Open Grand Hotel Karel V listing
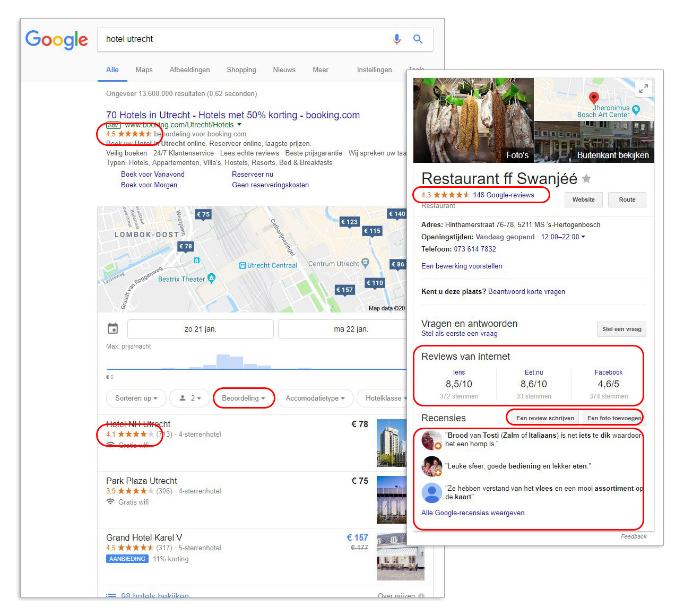Viewport: 684px width, 616px height. [x=144, y=537]
